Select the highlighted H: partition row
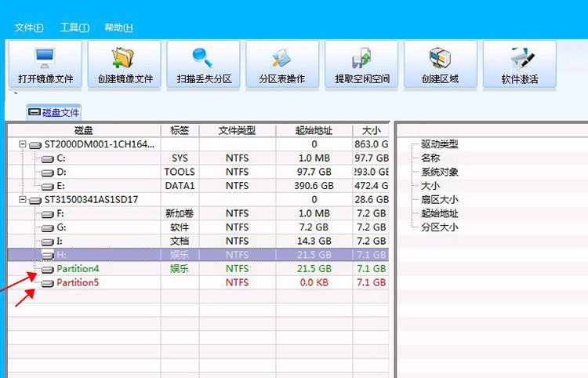This screenshot has height=378, width=588. 61,255
